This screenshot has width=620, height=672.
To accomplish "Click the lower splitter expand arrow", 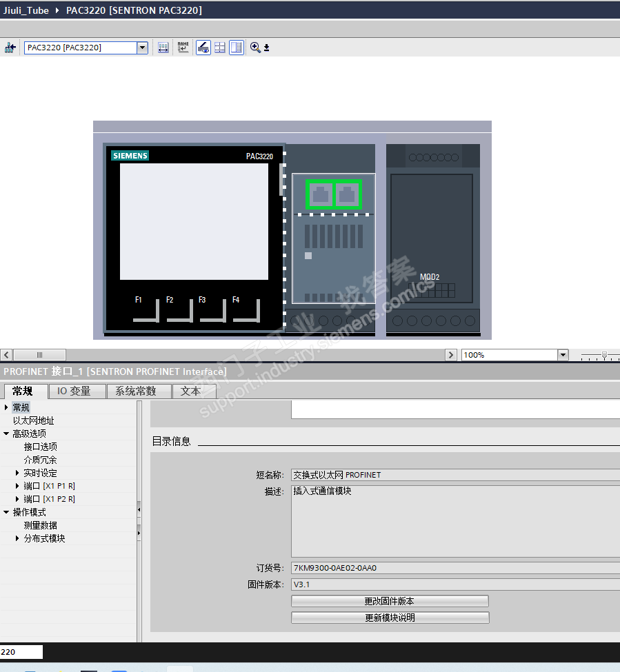I will (139, 533).
